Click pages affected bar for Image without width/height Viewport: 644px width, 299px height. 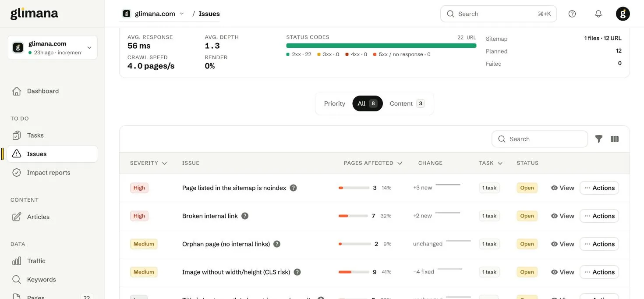353,272
